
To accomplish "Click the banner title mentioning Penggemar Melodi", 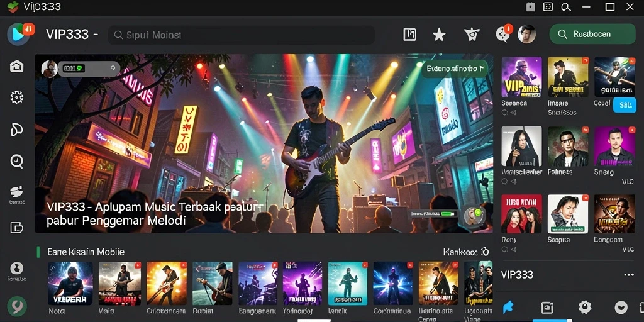I will pos(154,214).
